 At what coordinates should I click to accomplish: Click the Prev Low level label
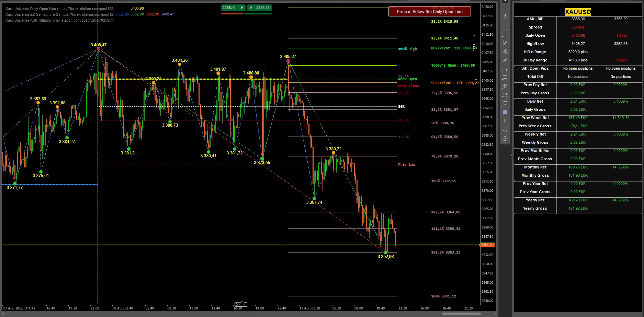[x=407, y=164]
